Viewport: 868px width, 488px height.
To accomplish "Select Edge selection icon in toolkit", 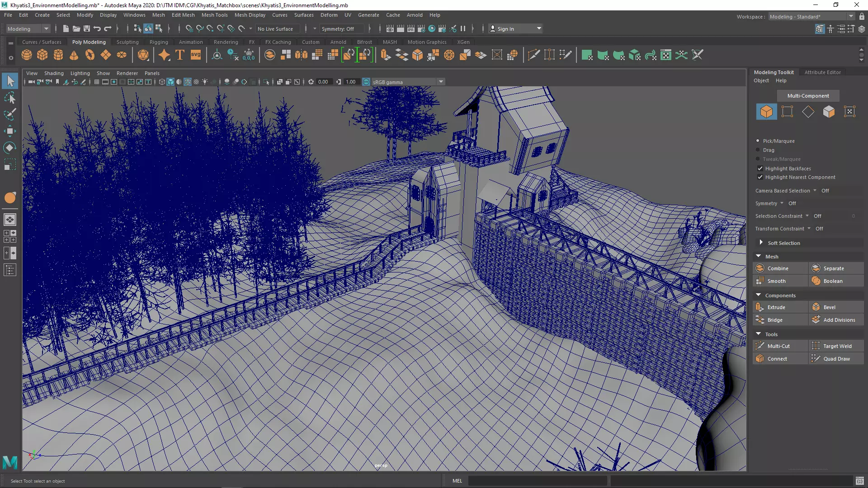I will coord(808,112).
